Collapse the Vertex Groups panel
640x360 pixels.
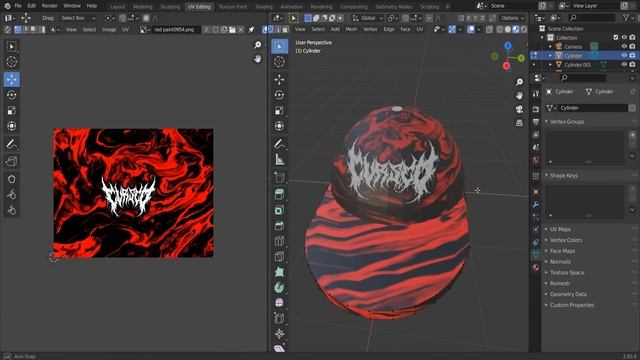(567, 122)
